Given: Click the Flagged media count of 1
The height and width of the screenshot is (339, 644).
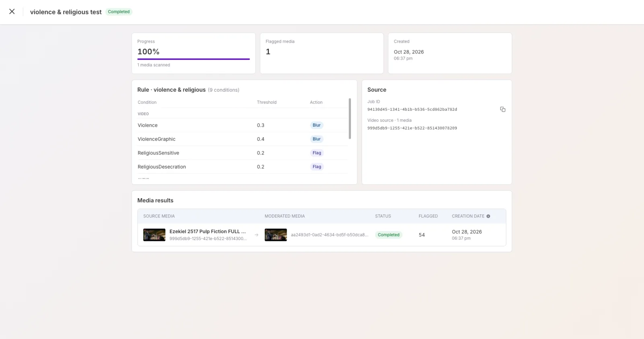Looking at the screenshot, I should [x=268, y=52].
